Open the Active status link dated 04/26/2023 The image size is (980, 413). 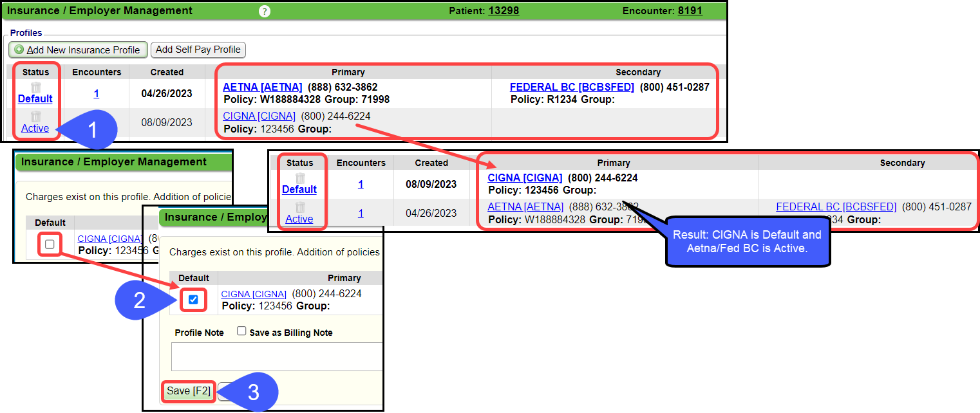[x=299, y=219]
